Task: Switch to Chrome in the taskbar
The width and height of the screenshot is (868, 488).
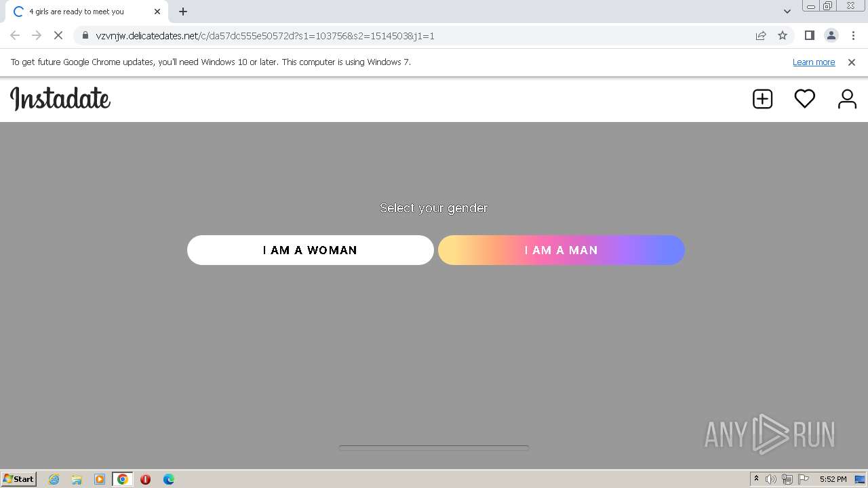Action: 123,479
